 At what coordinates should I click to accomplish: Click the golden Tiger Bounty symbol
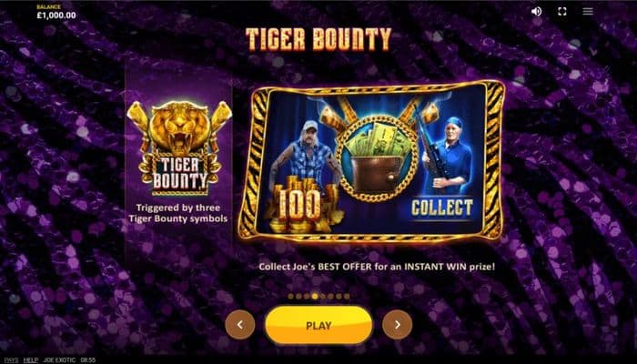tap(179, 147)
